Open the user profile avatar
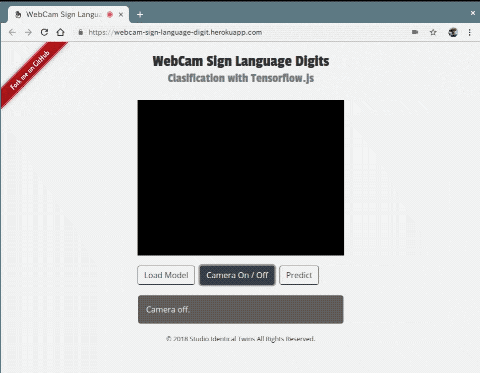 [x=453, y=32]
